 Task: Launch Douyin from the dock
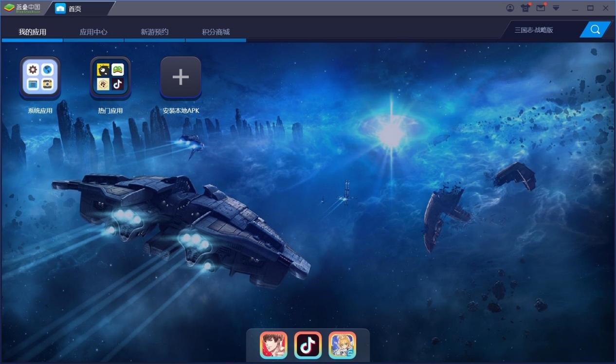click(308, 345)
